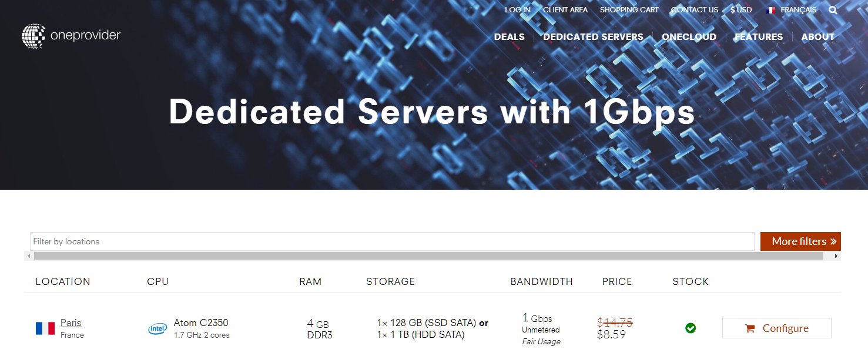868x356 pixels.
Task: Open the search magnifier icon
Action: tap(833, 10)
